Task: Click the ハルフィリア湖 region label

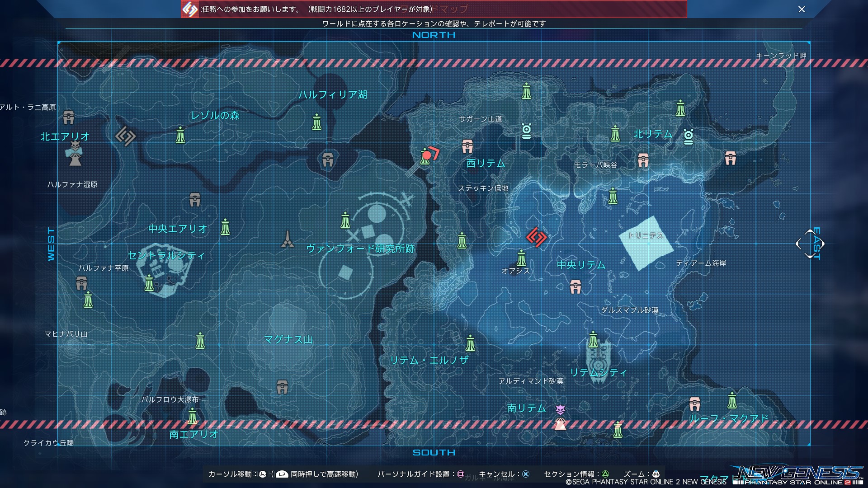Action: tap(333, 94)
